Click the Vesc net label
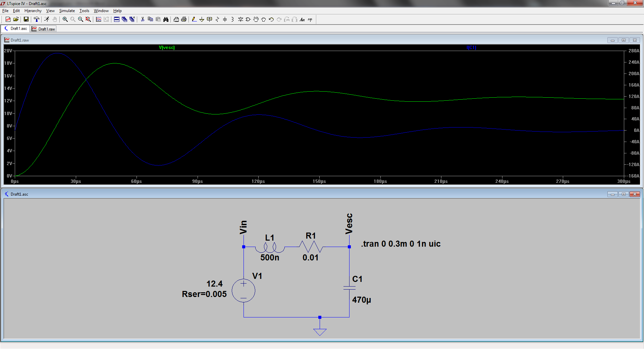 349,224
